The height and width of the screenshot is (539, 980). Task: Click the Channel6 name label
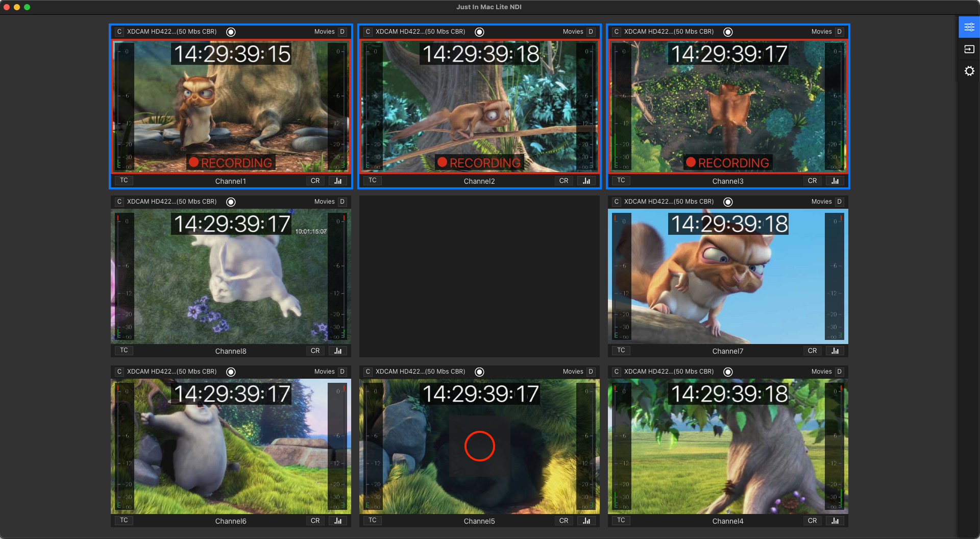pos(231,521)
